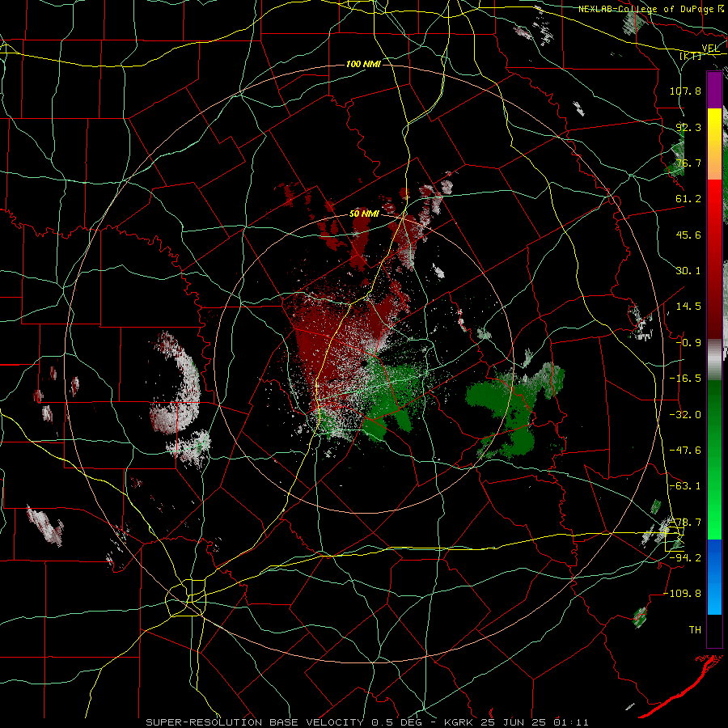Pick the gray near-zero segment of the color bar
Image resolution: width=728 pixels, height=728 pixels.
pos(714,360)
